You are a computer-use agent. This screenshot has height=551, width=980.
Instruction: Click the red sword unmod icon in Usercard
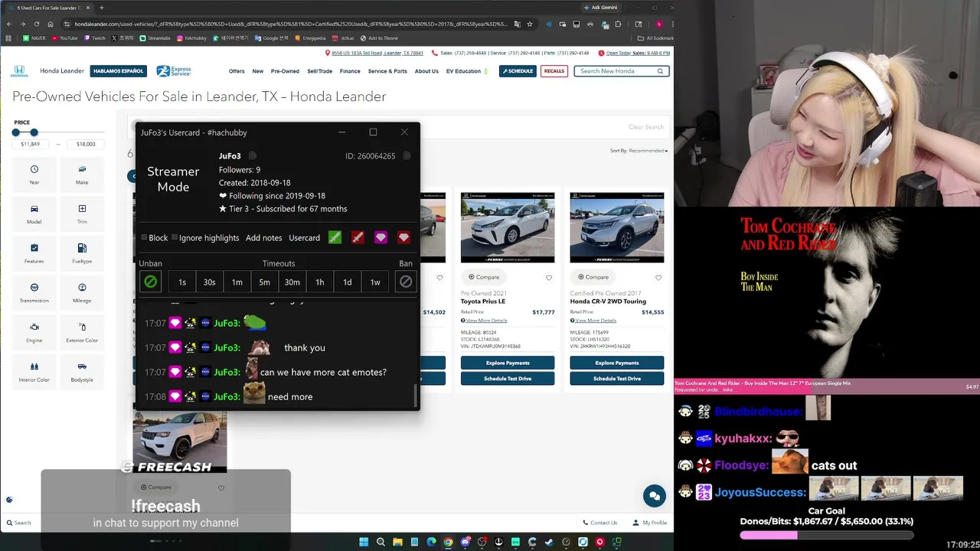pyautogui.click(x=358, y=237)
